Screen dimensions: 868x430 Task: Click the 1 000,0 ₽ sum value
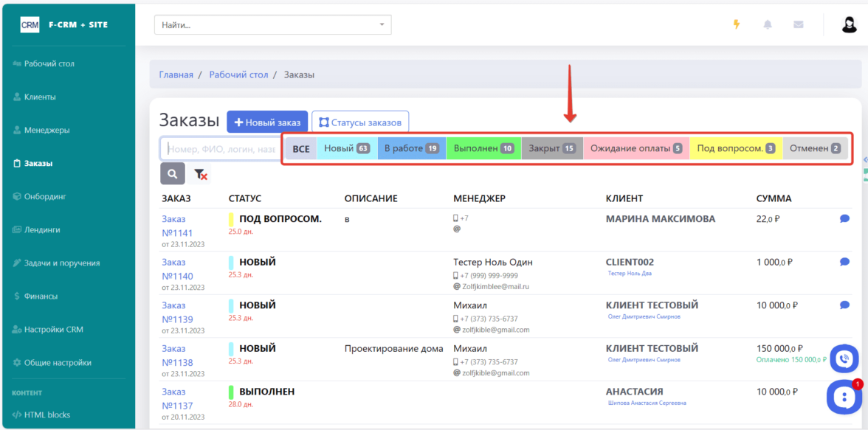(774, 262)
